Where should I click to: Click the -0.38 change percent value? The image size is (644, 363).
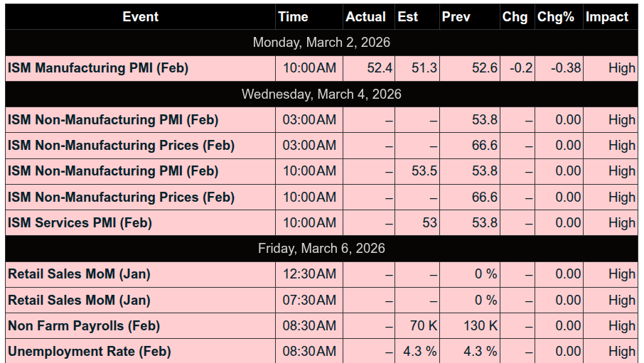[x=566, y=68]
